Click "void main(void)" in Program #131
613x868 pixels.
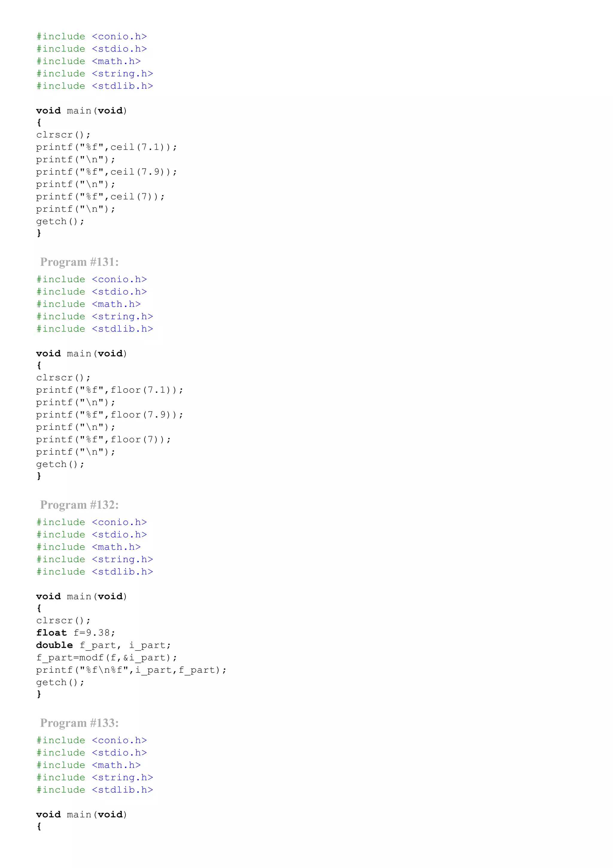point(82,353)
